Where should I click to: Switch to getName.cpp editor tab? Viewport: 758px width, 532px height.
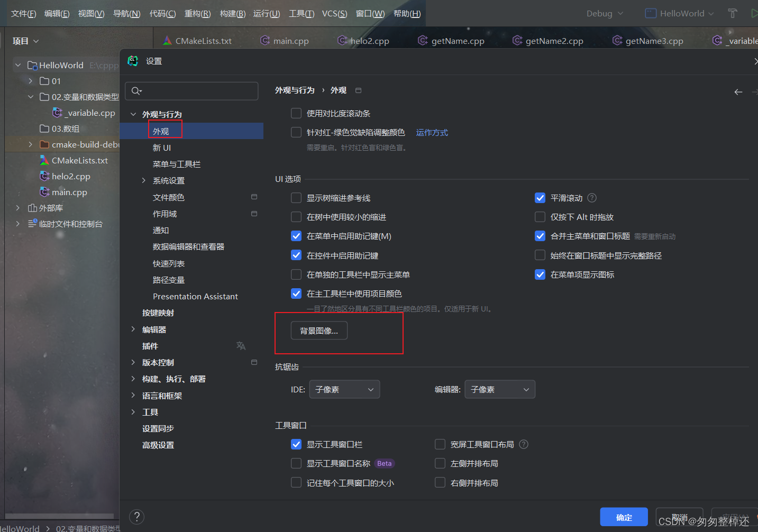point(452,41)
